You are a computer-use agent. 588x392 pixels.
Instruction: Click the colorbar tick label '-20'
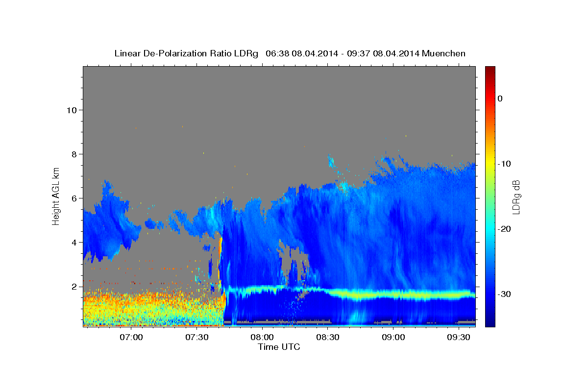point(504,229)
